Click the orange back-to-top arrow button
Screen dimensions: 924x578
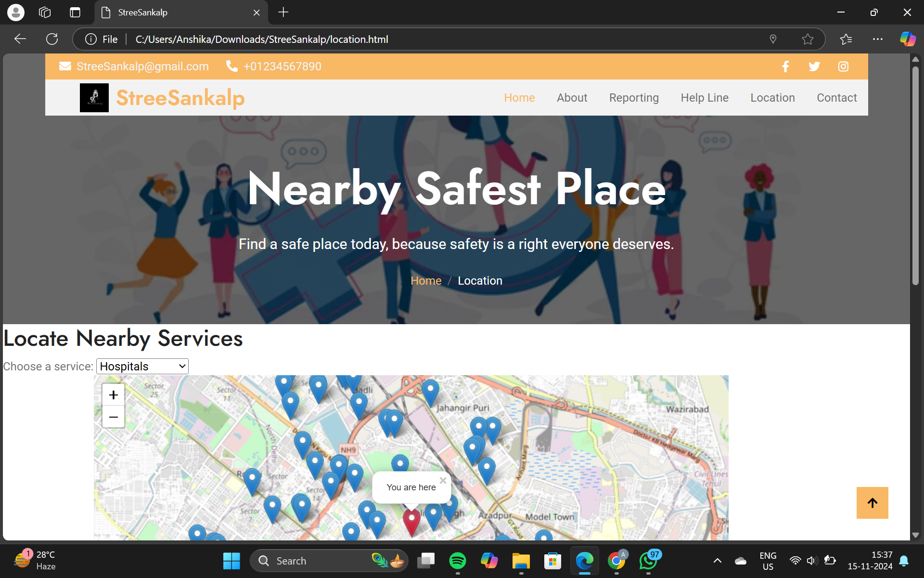tap(872, 503)
